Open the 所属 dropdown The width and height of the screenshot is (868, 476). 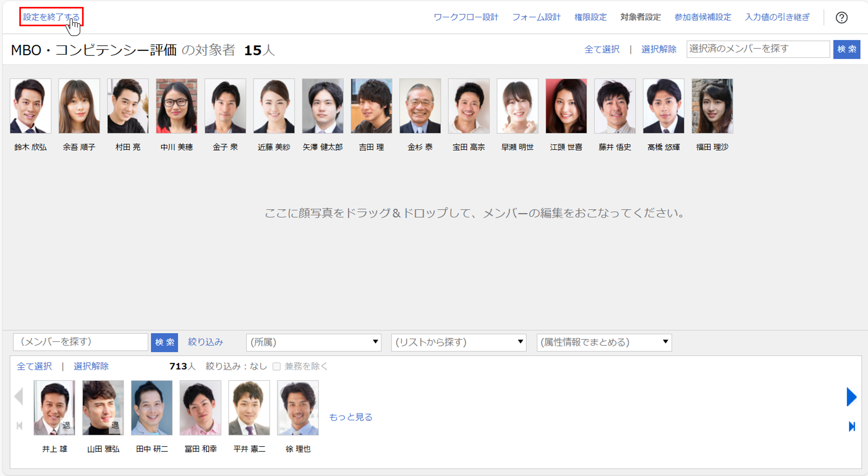point(313,342)
